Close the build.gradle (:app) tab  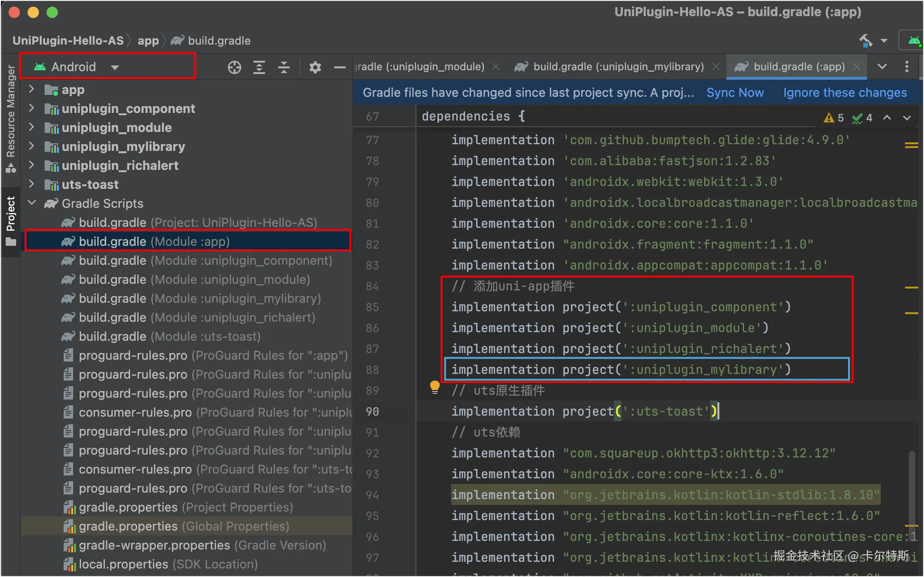click(857, 66)
